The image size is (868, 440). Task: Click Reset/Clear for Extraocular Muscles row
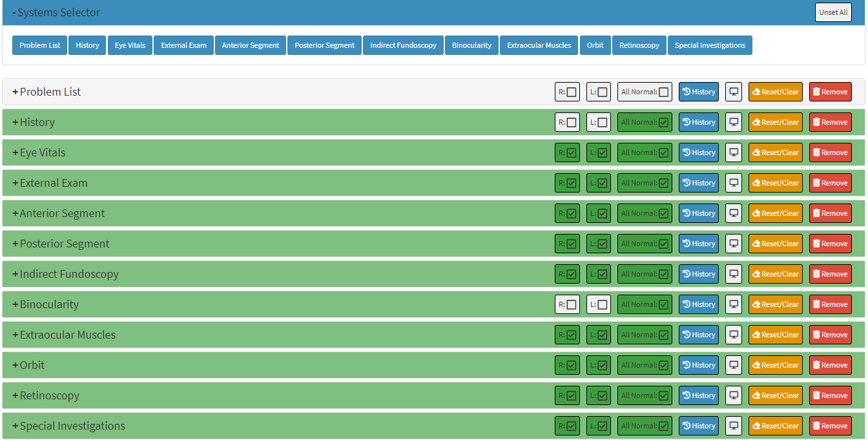click(x=775, y=335)
